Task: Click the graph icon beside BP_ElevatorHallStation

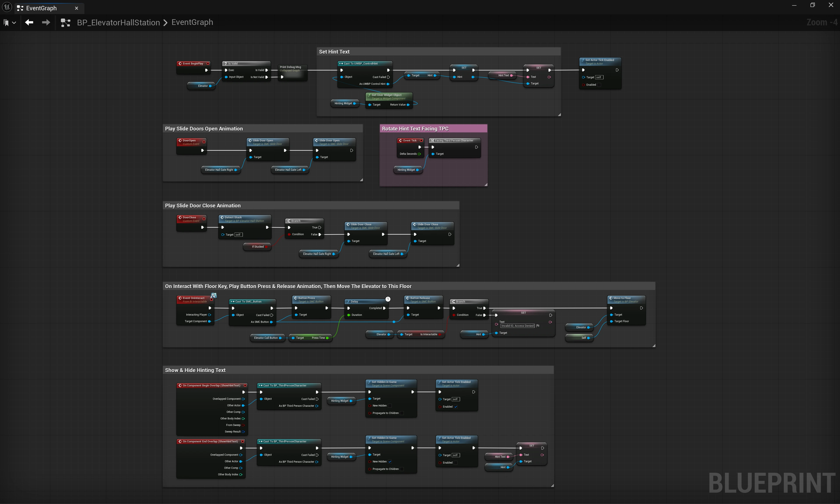Action: (x=65, y=23)
